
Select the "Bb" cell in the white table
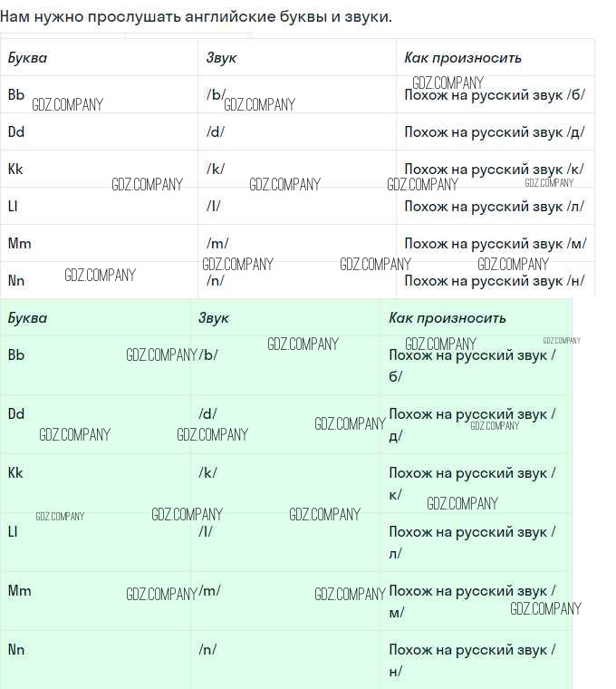(16, 94)
